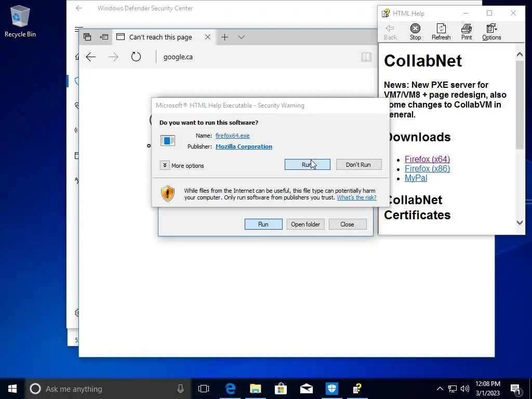Open Mozilla Corporation publisher link
This screenshot has width=532, height=399.
pyautogui.click(x=244, y=146)
